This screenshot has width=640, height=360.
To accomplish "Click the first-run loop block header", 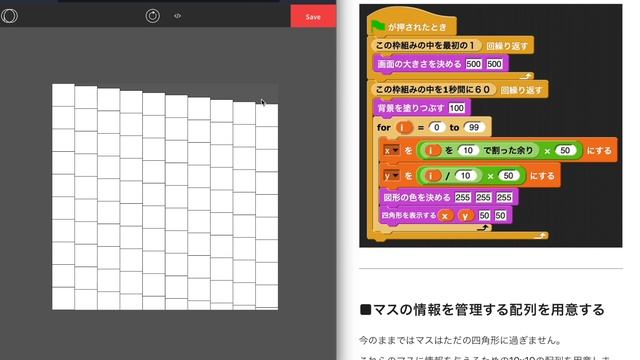I will click(451, 45).
